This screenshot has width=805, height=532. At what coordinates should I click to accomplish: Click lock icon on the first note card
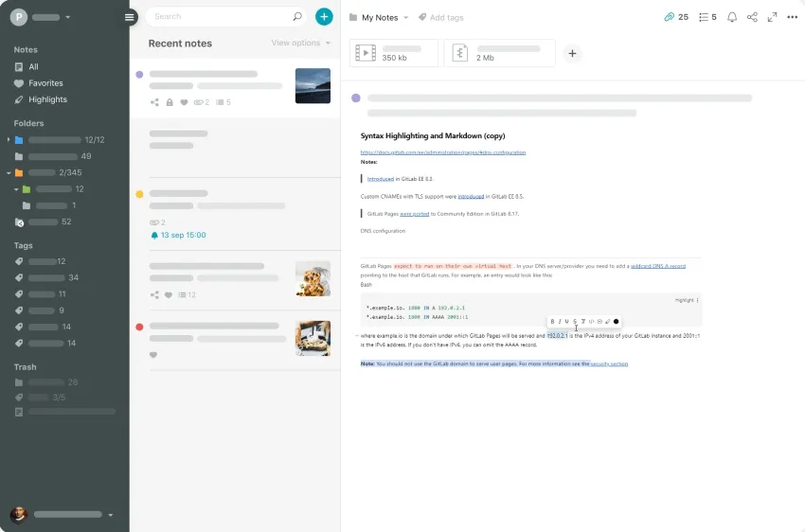click(x=170, y=102)
